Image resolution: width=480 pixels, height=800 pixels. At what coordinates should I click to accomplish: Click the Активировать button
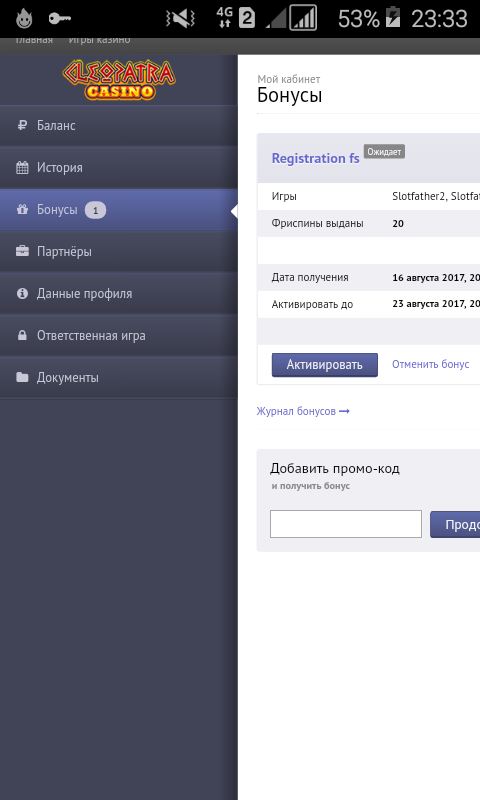click(324, 365)
